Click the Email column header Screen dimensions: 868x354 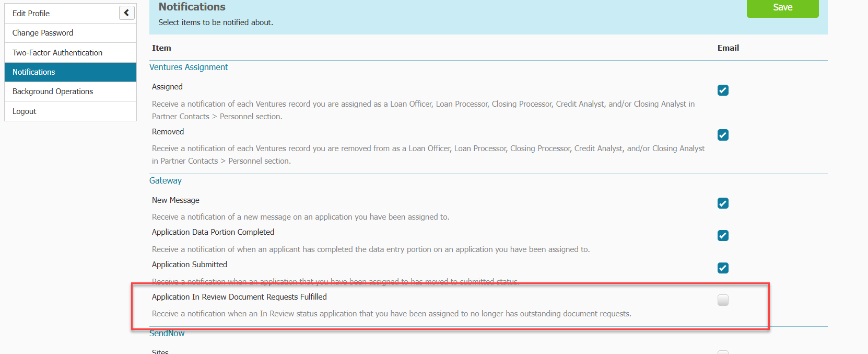tap(728, 48)
